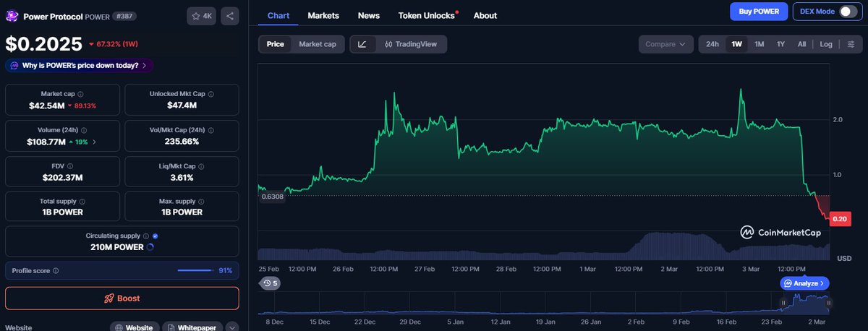Click the Power Protocol token logo icon
868x331 pixels.
click(x=13, y=15)
